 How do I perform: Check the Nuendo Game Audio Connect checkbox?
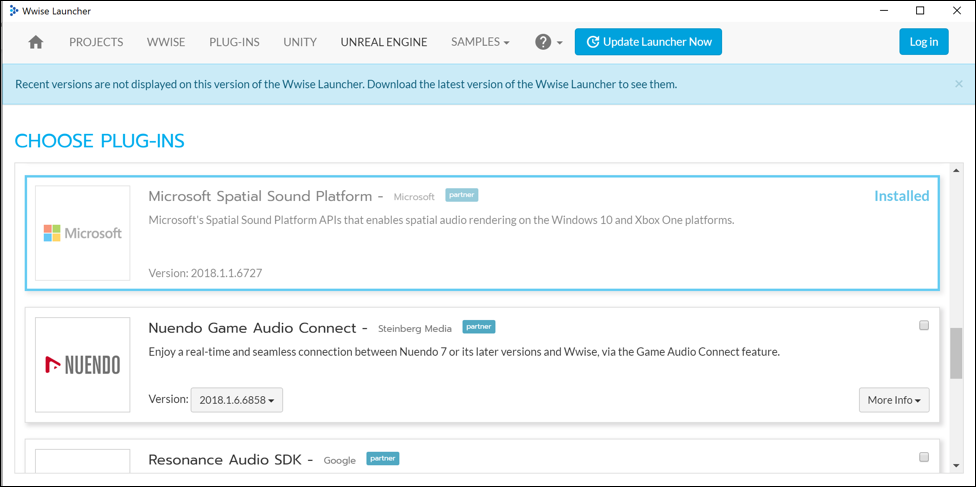924,325
